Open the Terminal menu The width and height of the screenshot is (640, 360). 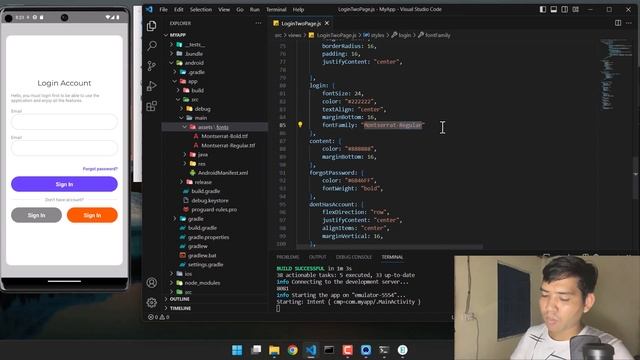276,9
